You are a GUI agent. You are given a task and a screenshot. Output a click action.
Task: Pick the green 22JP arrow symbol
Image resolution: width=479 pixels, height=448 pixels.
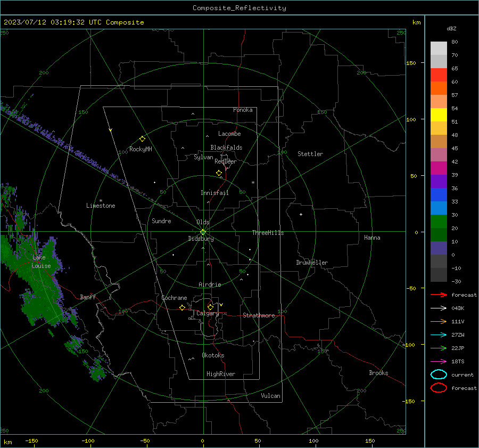(439, 348)
